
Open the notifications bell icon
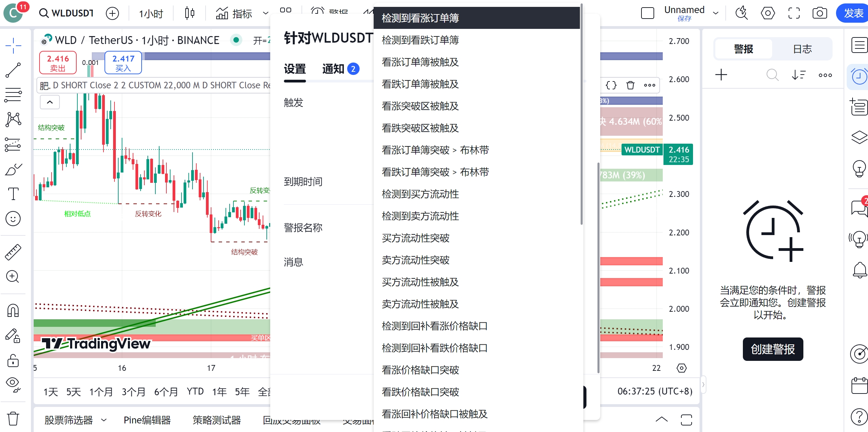859,270
